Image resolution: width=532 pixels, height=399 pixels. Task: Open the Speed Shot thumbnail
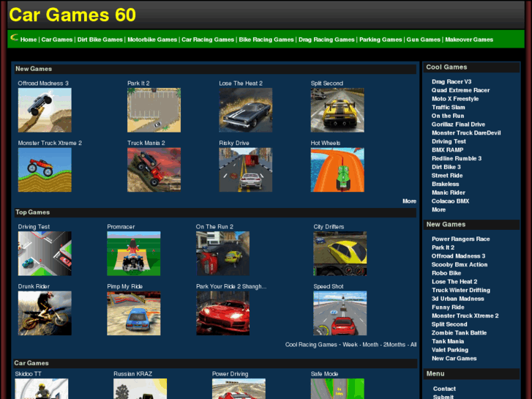pyautogui.click(x=340, y=313)
